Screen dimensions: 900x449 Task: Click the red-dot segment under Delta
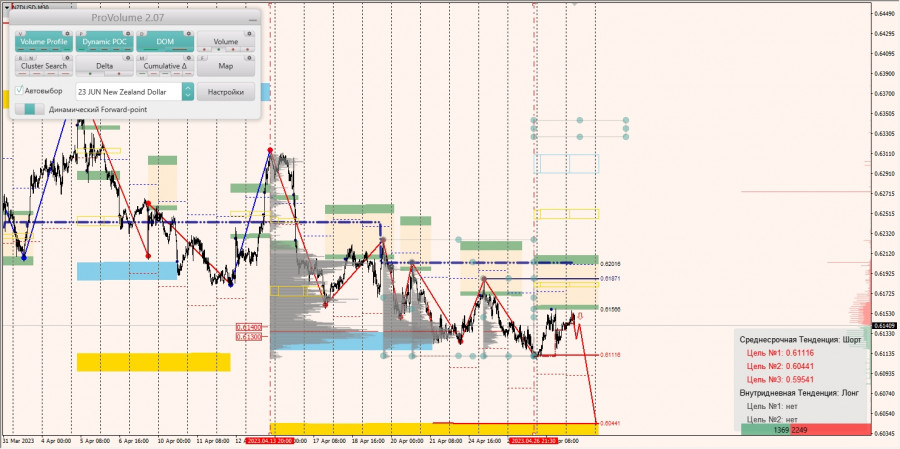point(119,73)
